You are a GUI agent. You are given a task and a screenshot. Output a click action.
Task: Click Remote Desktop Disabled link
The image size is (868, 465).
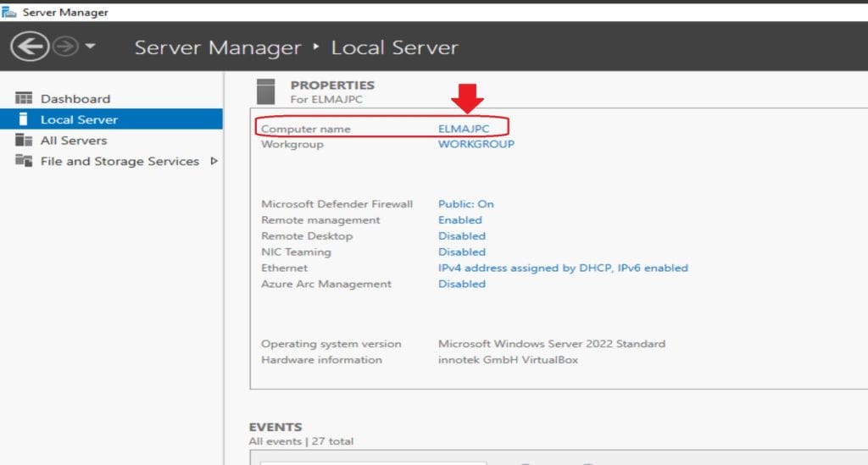(461, 236)
